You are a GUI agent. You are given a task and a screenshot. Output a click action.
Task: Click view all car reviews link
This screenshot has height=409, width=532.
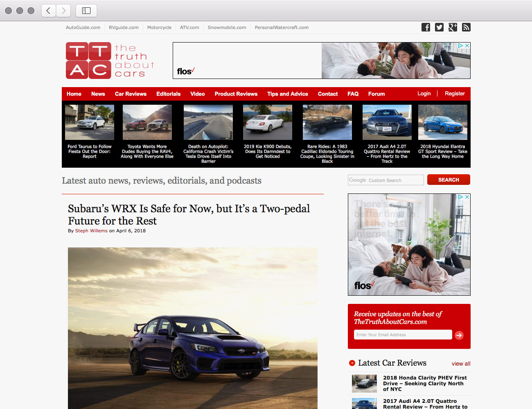pyautogui.click(x=461, y=364)
